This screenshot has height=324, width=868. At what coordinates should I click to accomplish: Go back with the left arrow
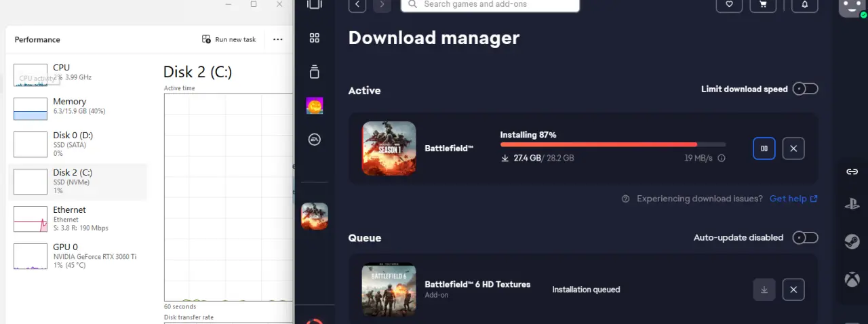pyautogui.click(x=357, y=5)
